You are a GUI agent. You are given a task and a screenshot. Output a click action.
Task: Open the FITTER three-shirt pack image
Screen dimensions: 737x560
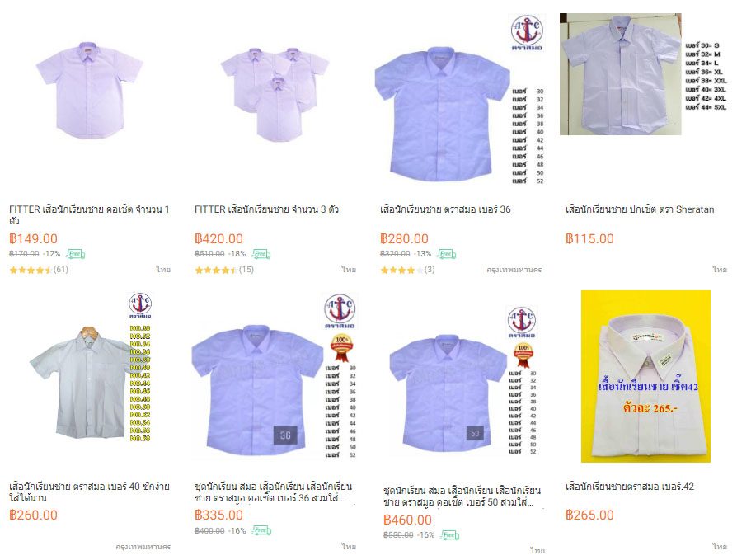pos(275,93)
